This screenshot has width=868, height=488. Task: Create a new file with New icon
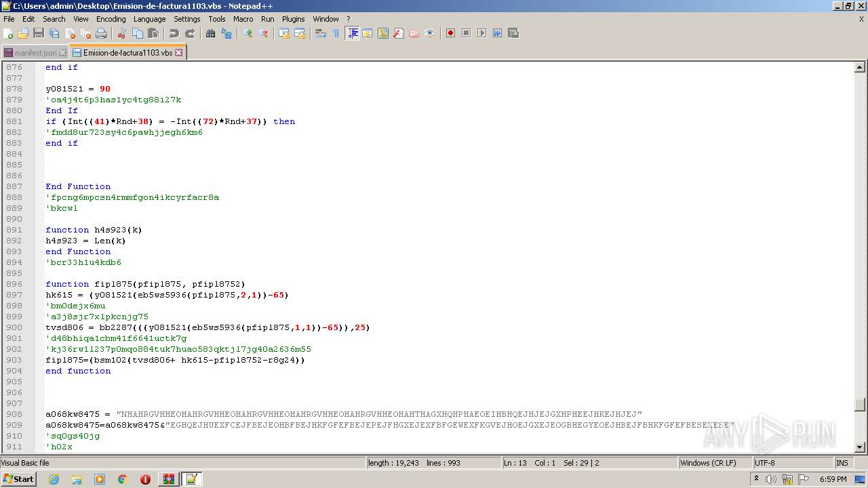(x=8, y=33)
